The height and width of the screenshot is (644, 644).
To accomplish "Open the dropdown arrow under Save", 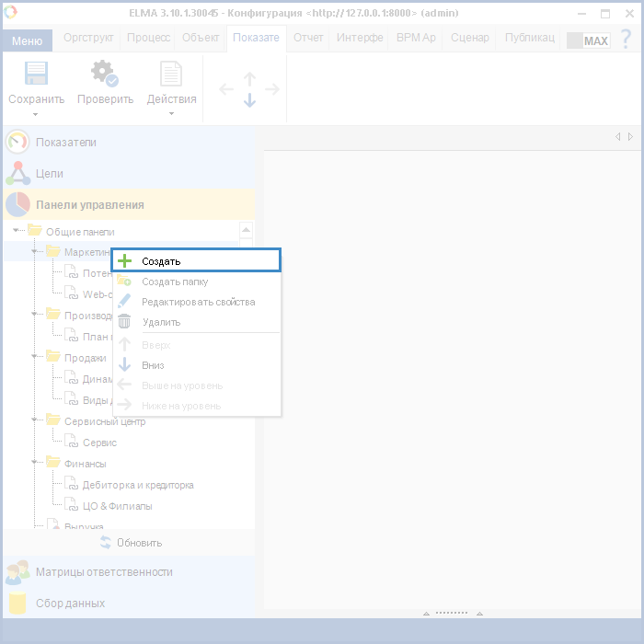I will (x=36, y=114).
